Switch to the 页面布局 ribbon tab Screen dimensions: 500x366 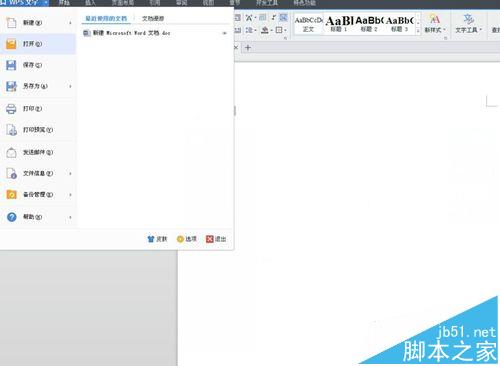(x=123, y=3)
